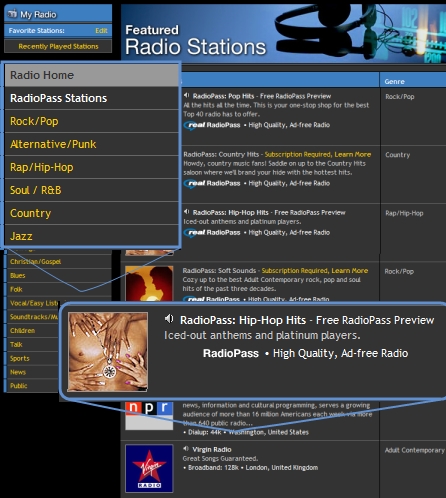
Task: Click Learn More link on Soft Sounds row
Action: tap(350, 271)
